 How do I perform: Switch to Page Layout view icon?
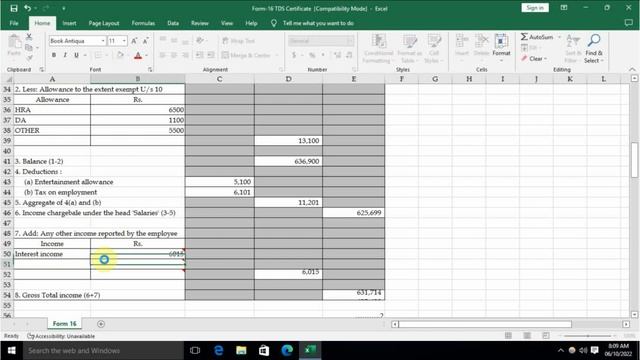tap(527, 336)
